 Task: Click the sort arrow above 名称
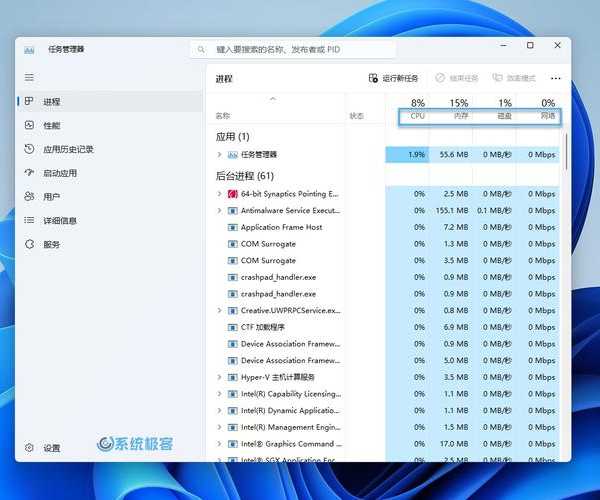(x=273, y=99)
